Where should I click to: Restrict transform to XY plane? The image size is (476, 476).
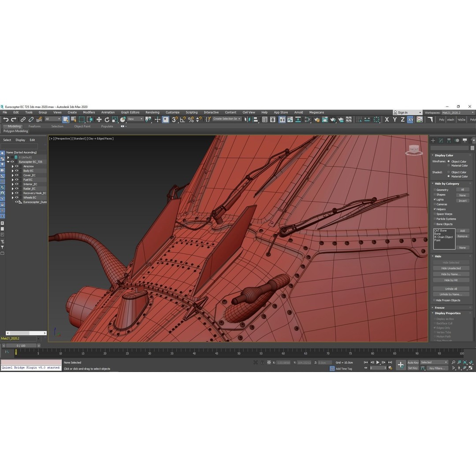click(x=410, y=119)
